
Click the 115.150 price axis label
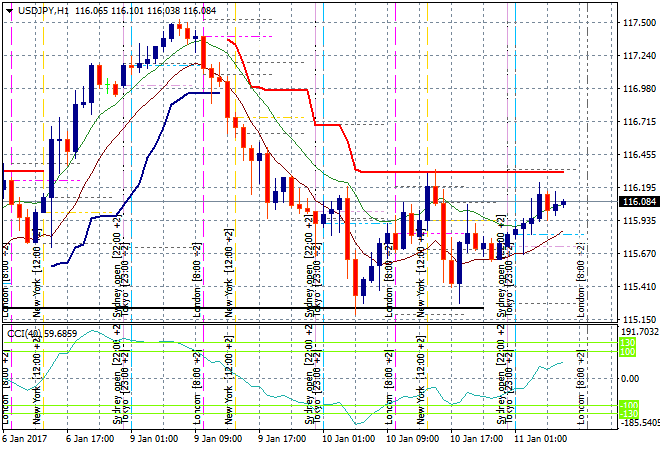point(638,320)
